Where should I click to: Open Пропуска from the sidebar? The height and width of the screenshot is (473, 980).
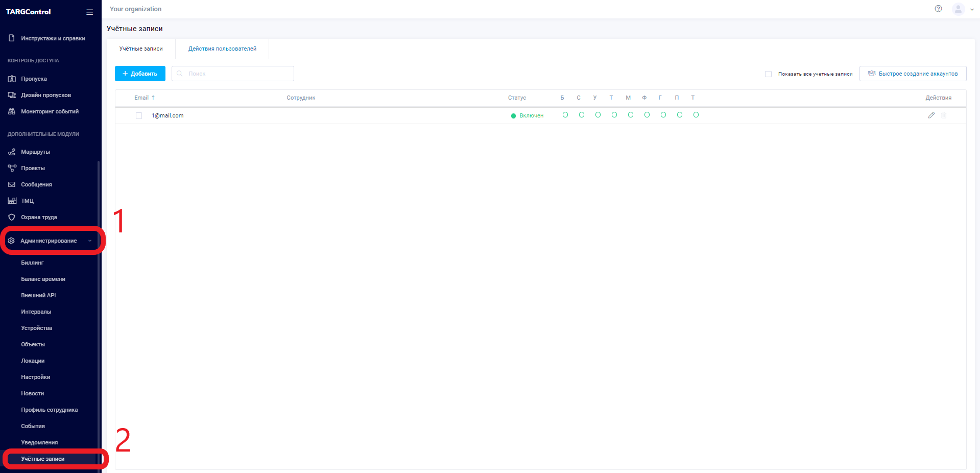click(34, 79)
